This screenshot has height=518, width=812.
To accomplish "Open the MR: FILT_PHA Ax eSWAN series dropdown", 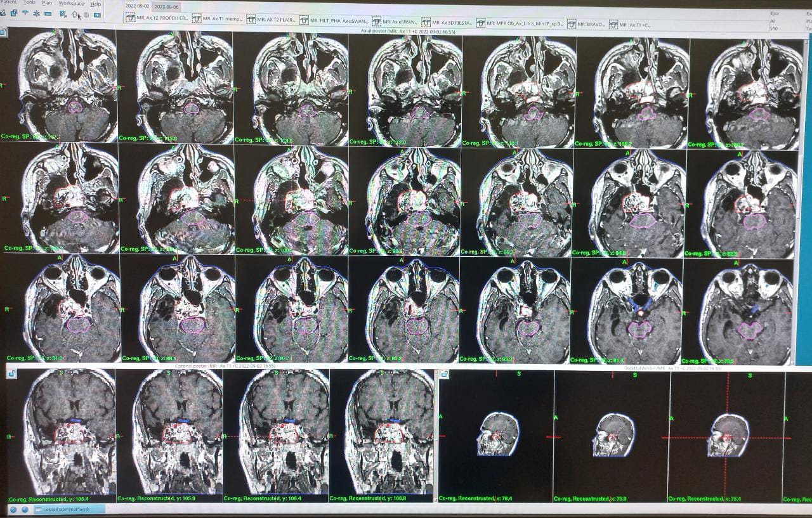I will 339,21.
